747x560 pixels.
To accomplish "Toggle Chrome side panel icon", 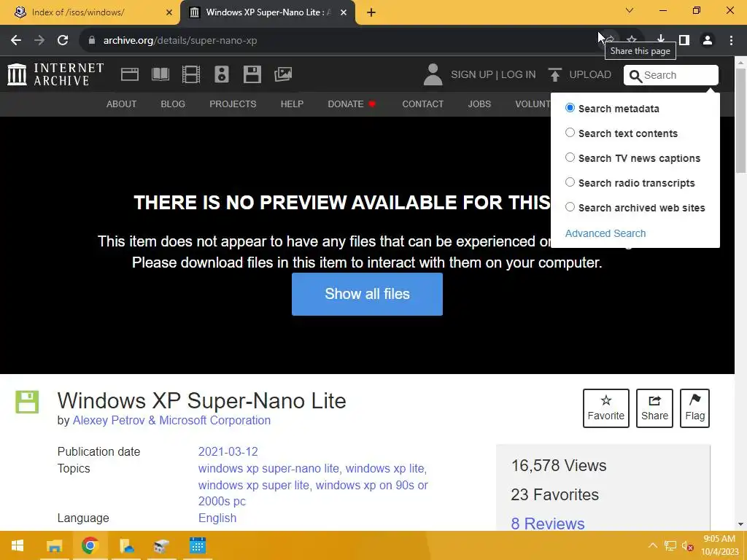I will pyautogui.click(x=684, y=40).
